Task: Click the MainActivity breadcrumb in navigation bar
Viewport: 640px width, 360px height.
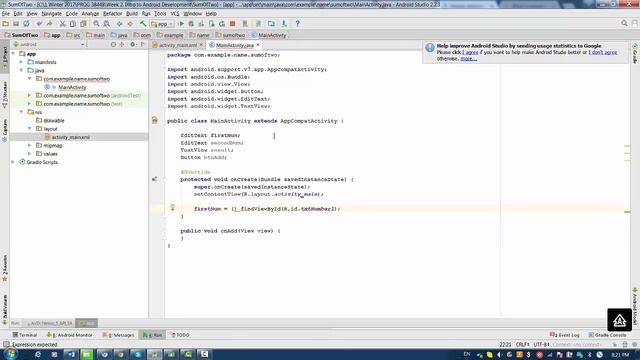Action: click(x=269, y=35)
